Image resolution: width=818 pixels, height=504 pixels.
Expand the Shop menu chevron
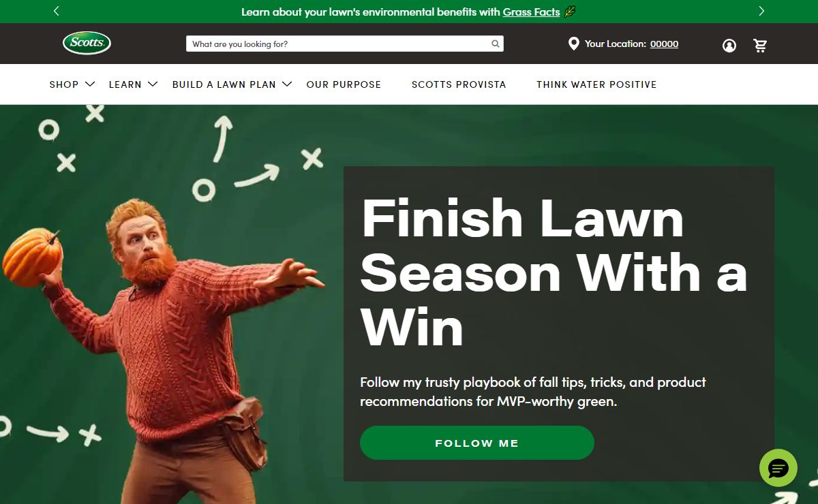click(91, 84)
